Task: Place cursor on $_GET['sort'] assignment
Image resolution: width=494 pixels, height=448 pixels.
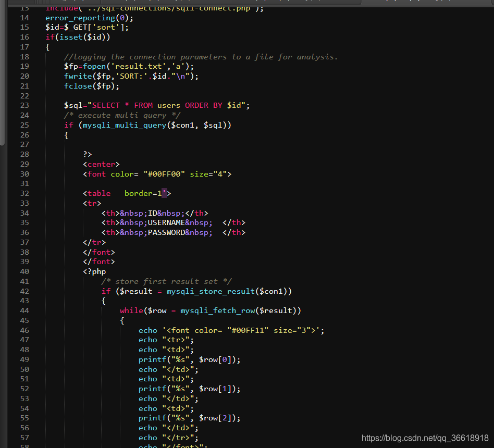Action: [x=87, y=28]
